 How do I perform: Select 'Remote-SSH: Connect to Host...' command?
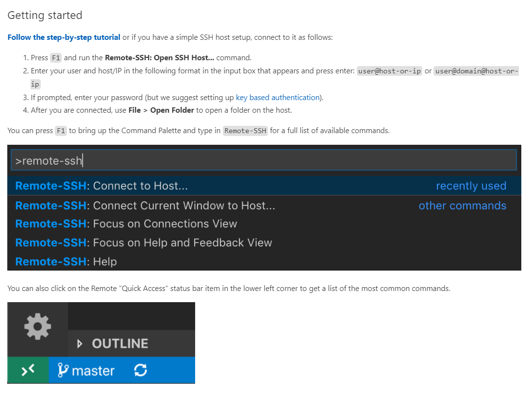coord(265,186)
